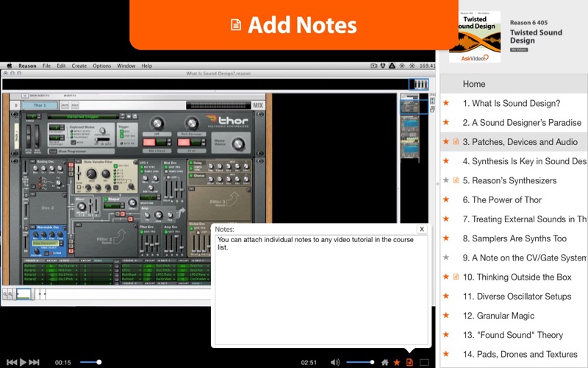Toggle star for The Power of Thor
This screenshot has width=588, height=368.
(x=446, y=199)
